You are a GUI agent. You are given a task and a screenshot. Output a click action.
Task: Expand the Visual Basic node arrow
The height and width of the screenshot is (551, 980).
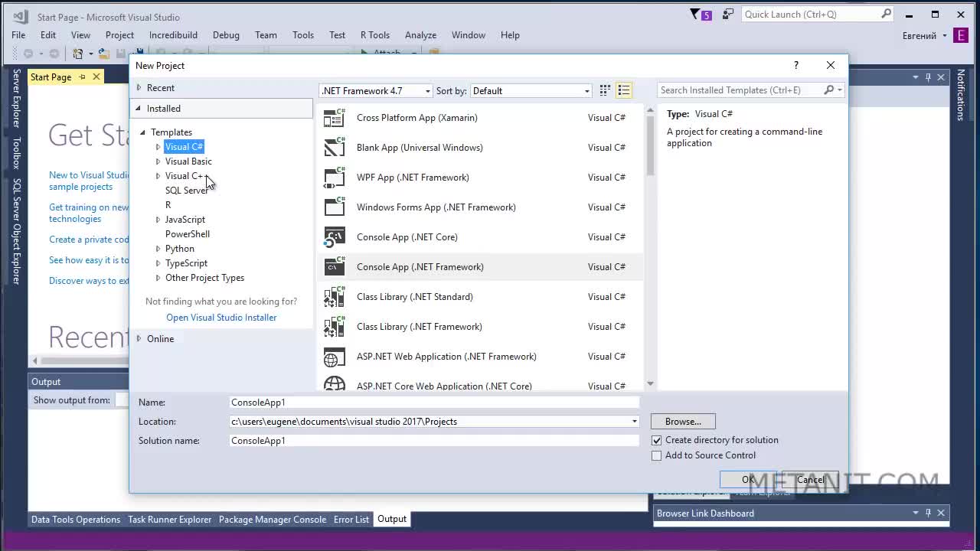pyautogui.click(x=158, y=161)
